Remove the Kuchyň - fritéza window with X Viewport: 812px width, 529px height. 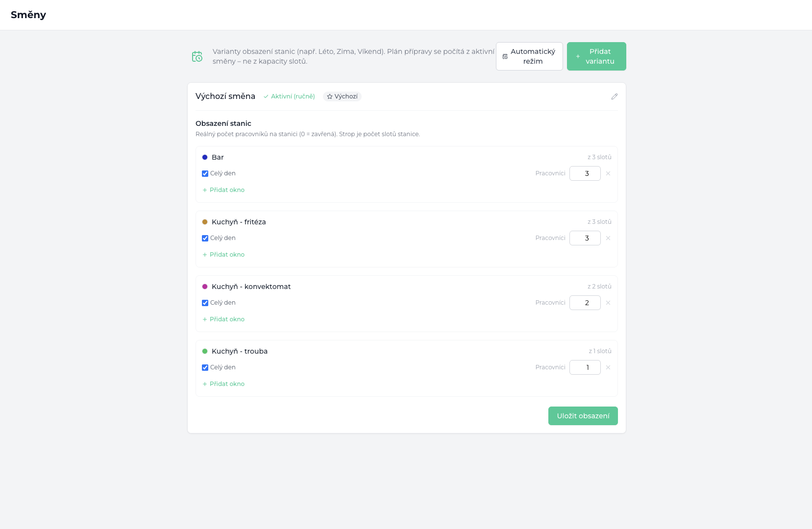[x=608, y=238]
